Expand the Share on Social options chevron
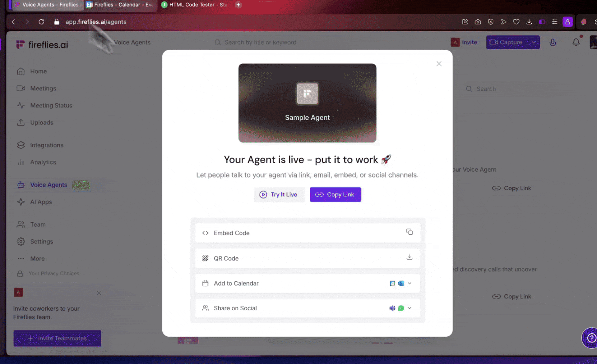The height and width of the screenshot is (364, 597). coord(410,308)
